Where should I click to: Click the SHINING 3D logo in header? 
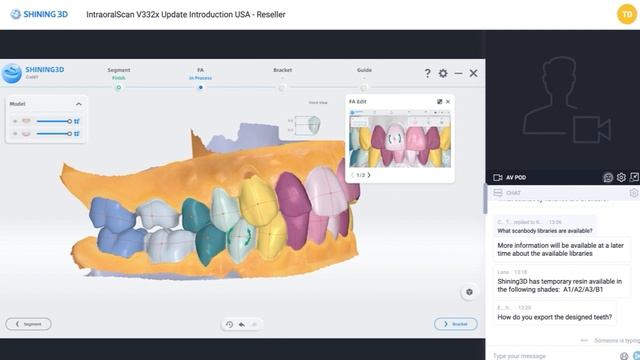point(39,14)
